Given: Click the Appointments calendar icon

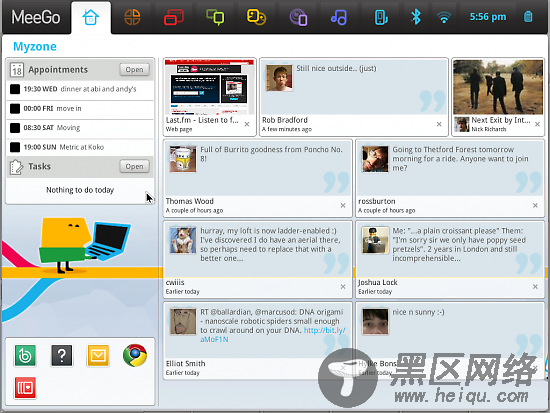Looking at the screenshot, I should pos(16,69).
